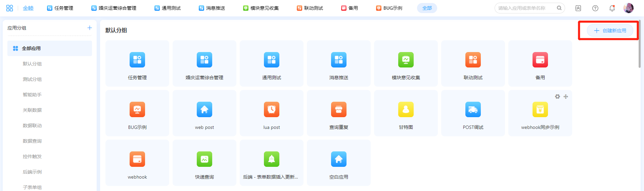Viewport: 644px width, 191px height.
Task: Add a new app group with plus icon
Action: pyautogui.click(x=90, y=28)
